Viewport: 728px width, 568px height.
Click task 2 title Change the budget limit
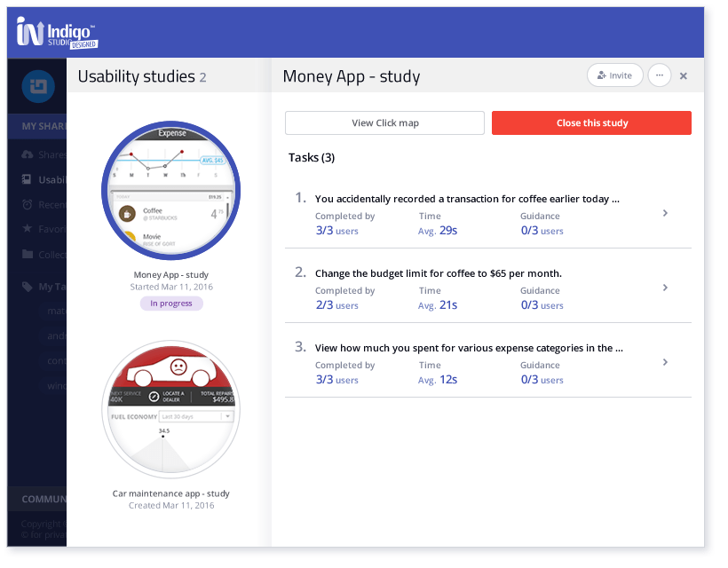click(439, 273)
